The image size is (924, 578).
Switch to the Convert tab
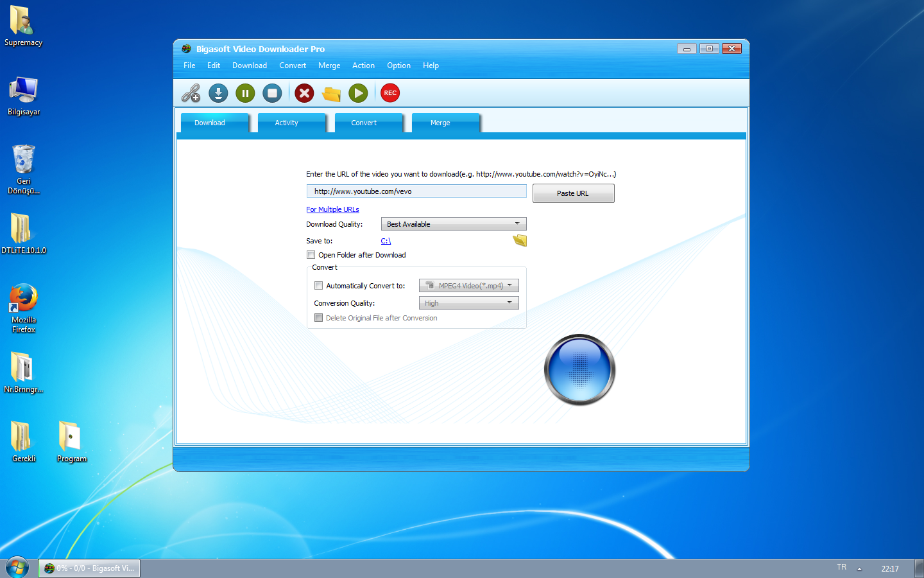(369, 123)
